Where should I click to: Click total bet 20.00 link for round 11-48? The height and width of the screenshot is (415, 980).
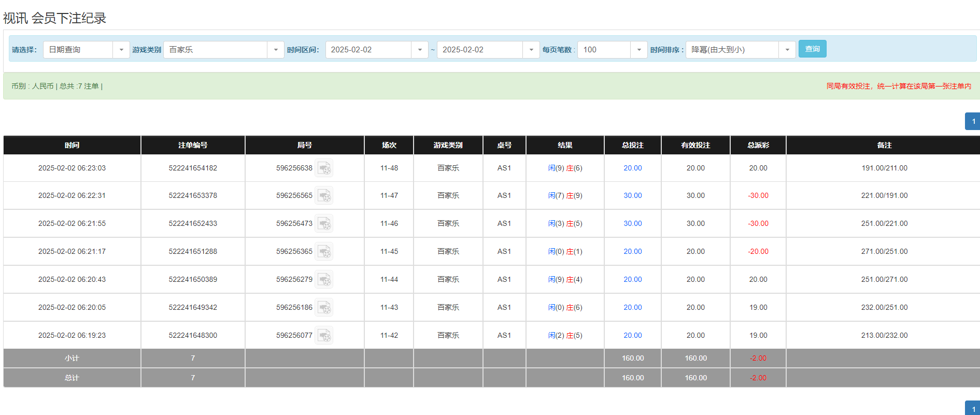click(632, 168)
